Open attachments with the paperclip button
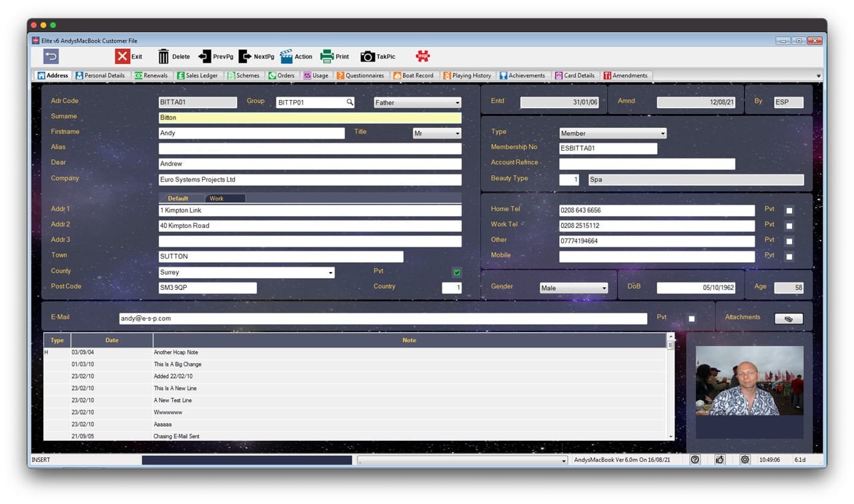Image resolution: width=854 pixels, height=504 pixels. [x=788, y=319]
